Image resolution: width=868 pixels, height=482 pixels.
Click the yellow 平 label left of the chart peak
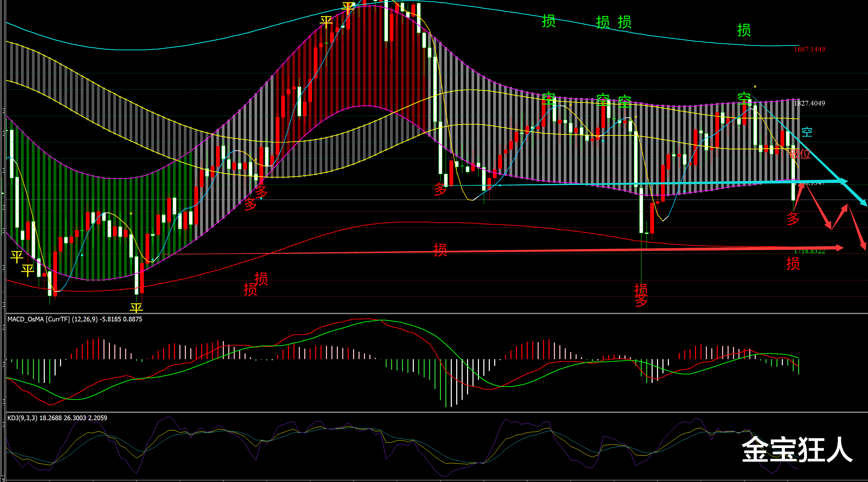(326, 22)
